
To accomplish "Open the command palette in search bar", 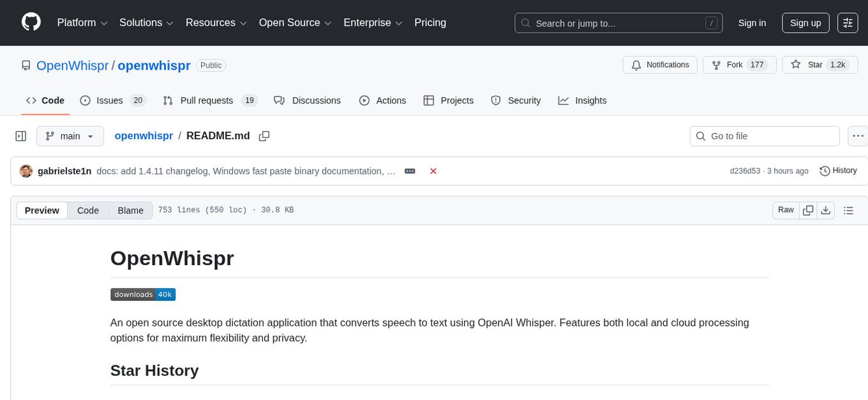I will [711, 22].
